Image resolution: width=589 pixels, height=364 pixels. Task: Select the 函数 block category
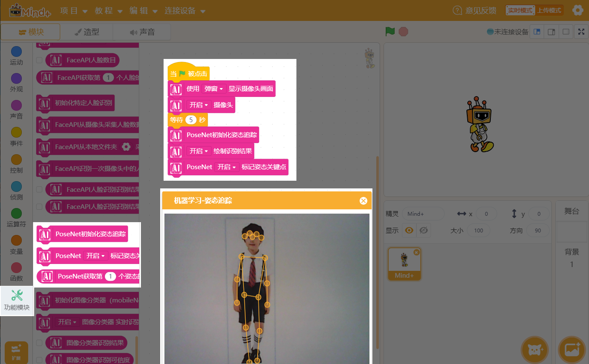[16, 272]
